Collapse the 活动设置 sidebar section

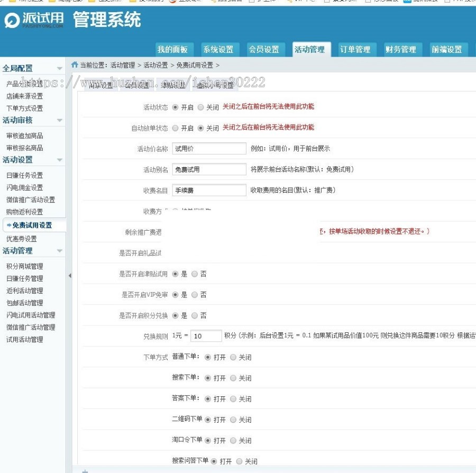[x=60, y=159]
